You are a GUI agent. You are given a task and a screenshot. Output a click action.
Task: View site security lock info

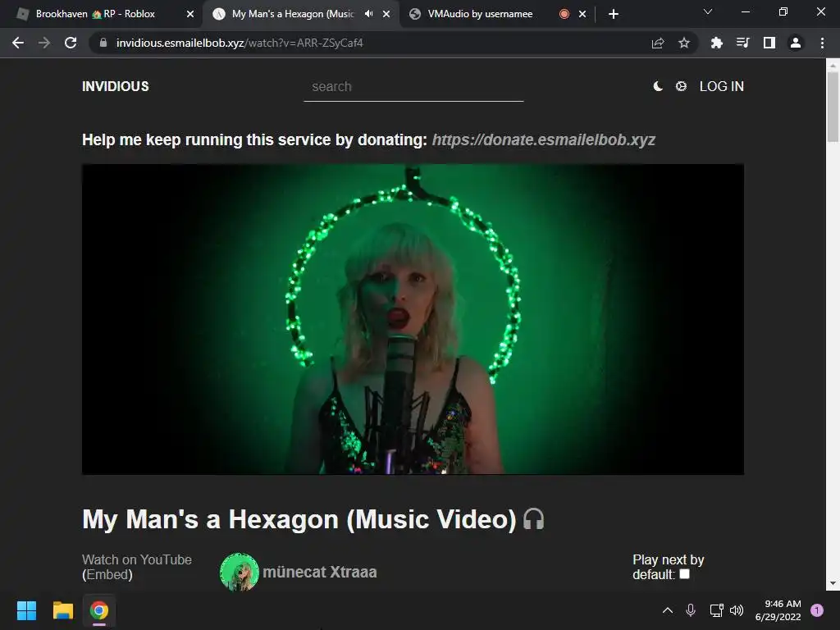(103, 43)
